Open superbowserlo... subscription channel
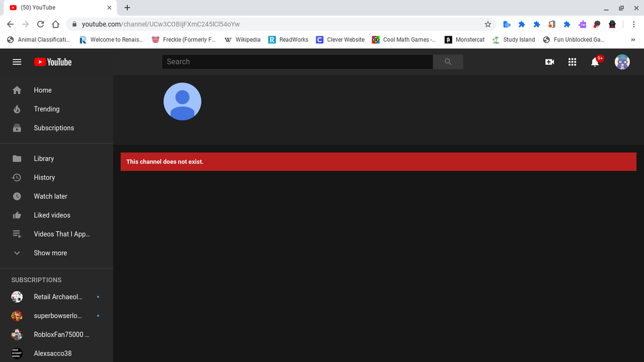This screenshot has width=644, height=362. coord(56,316)
